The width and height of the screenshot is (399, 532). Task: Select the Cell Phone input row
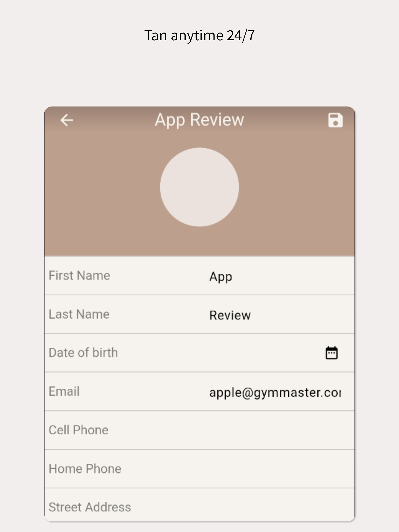click(199, 430)
